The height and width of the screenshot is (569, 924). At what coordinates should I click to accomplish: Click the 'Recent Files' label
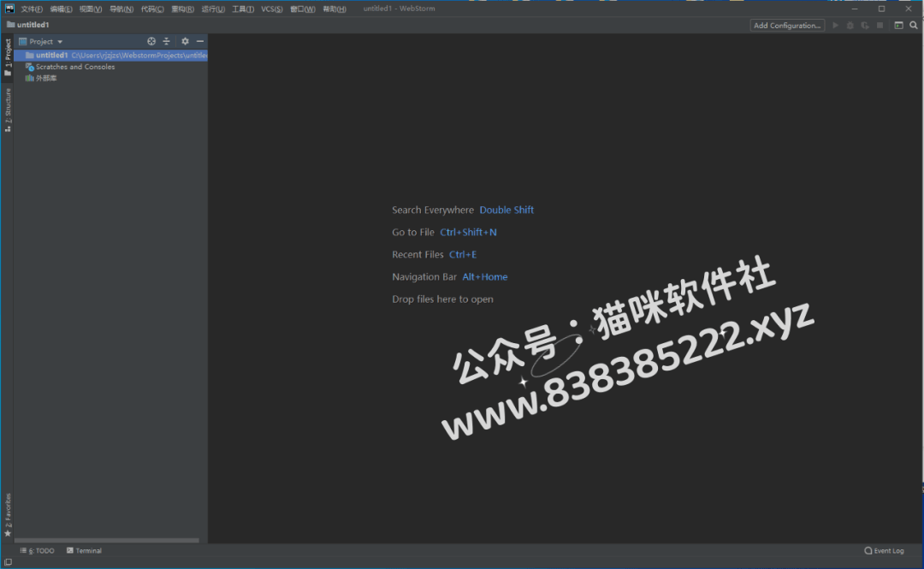pos(418,255)
